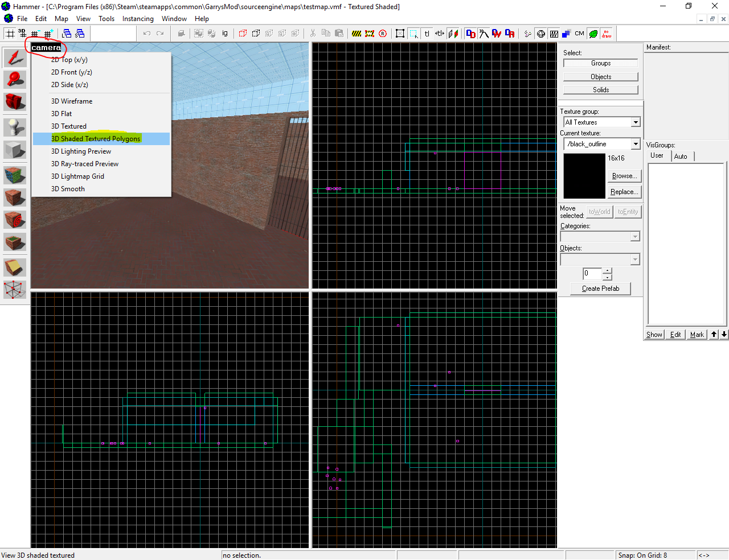Select the Clipping tool
Screen dimensions: 729x560
tap(15, 267)
